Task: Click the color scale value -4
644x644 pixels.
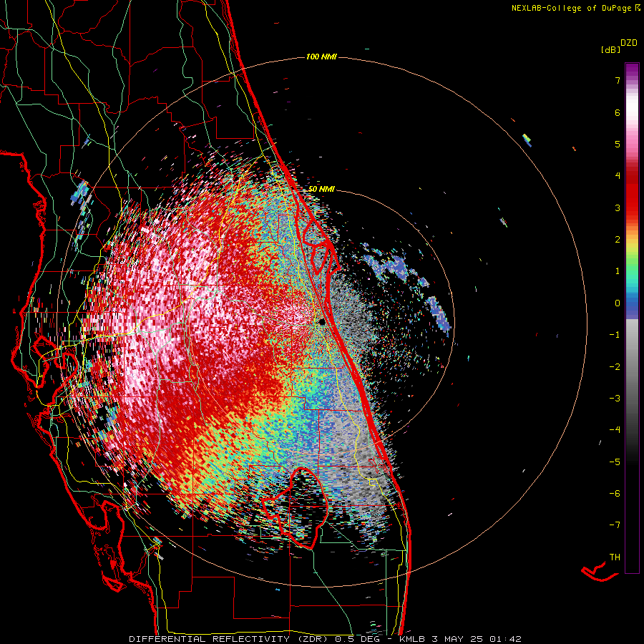Action: (615, 430)
